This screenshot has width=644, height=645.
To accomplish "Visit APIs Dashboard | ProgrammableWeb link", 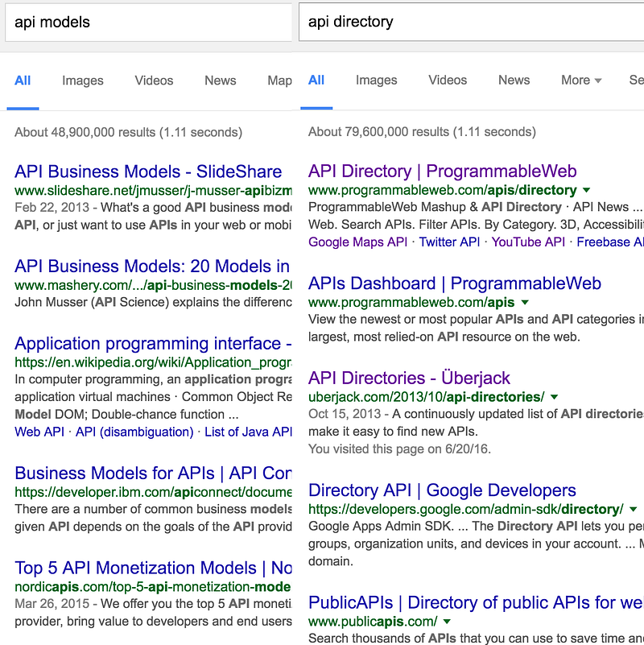I will [x=455, y=283].
